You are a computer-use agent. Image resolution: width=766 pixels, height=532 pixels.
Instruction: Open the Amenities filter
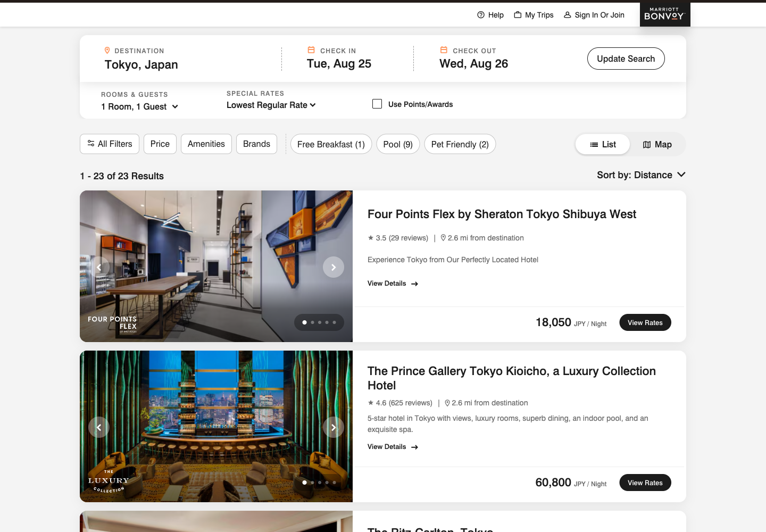click(206, 144)
